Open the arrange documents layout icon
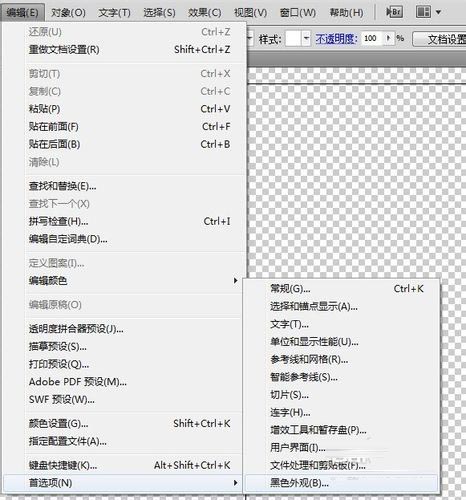The width and height of the screenshot is (466, 500). 423,12
